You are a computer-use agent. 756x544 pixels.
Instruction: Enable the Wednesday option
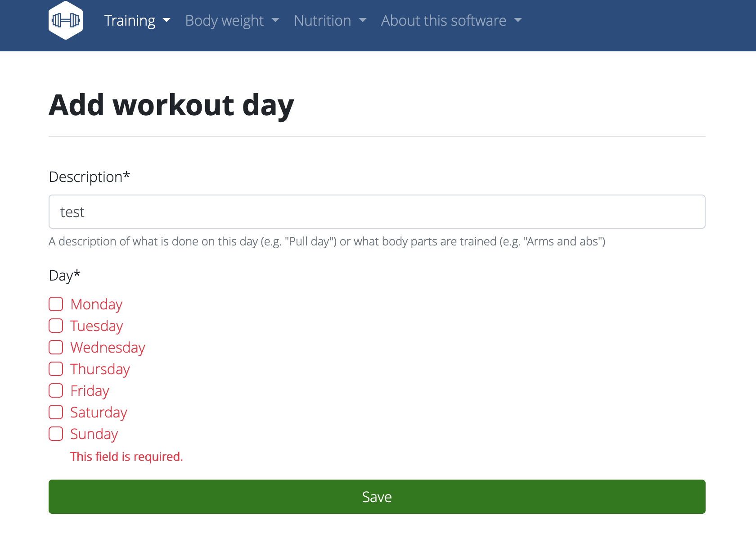pos(56,347)
